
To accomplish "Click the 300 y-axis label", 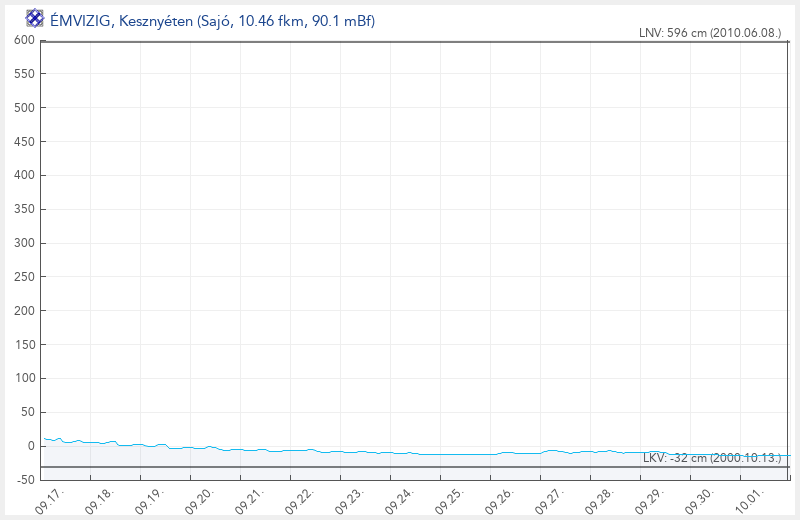I will pyautogui.click(x=24, y=243).
